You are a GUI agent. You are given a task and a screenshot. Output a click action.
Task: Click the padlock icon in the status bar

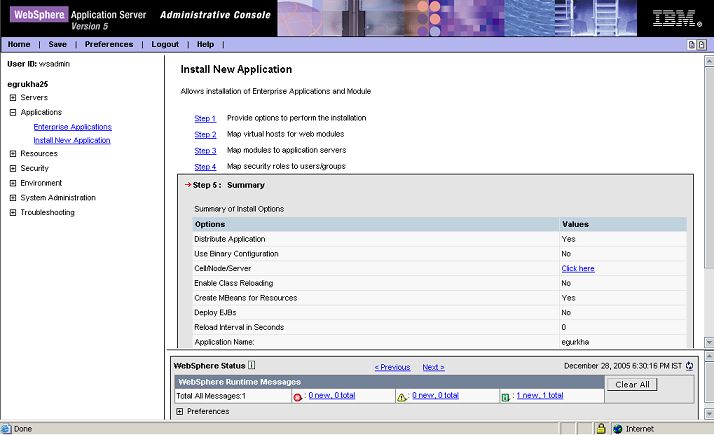601,428
